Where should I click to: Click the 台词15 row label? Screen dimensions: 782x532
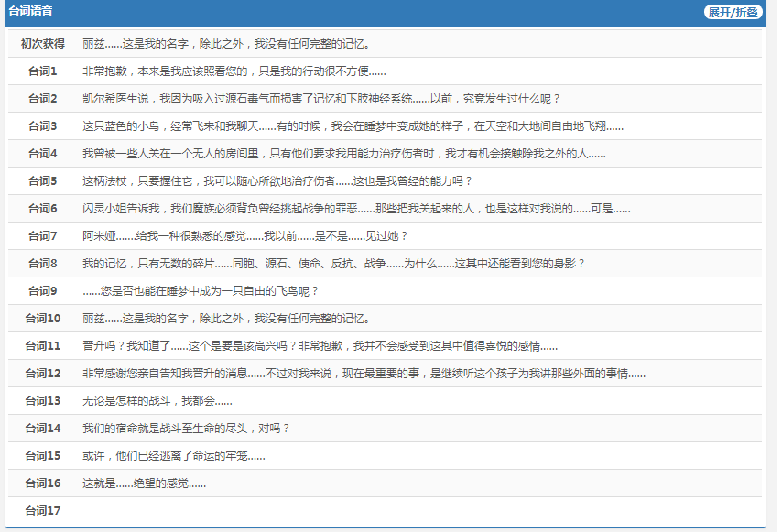43,456
